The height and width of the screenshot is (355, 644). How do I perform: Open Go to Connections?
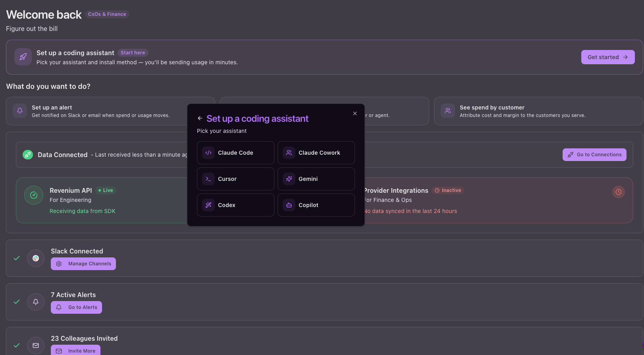click(x=594, y=155)
